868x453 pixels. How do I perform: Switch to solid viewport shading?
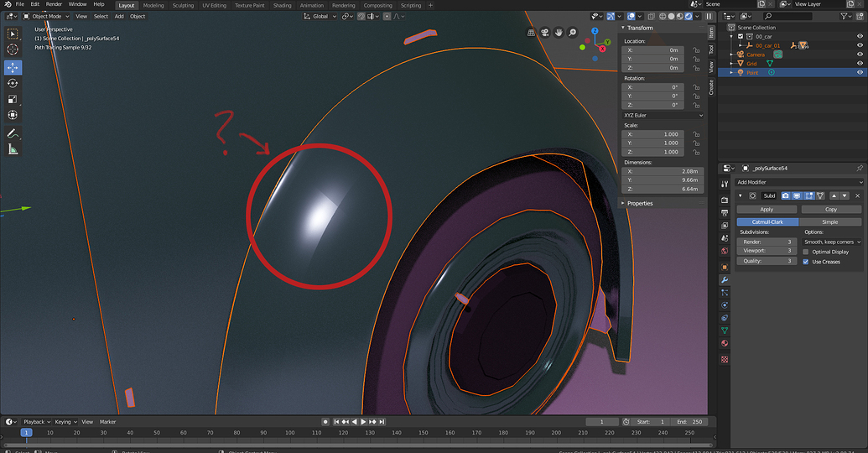(671, 16)
